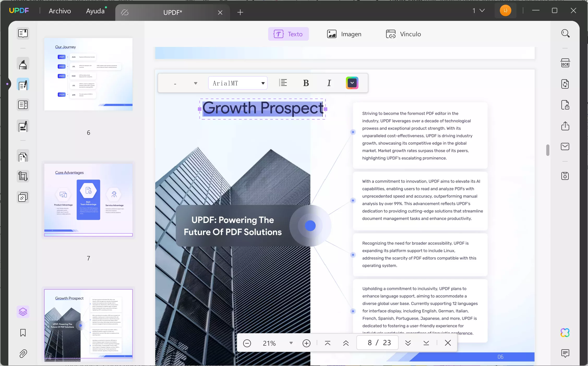Open the UPDF AI assistant icon

565,333
